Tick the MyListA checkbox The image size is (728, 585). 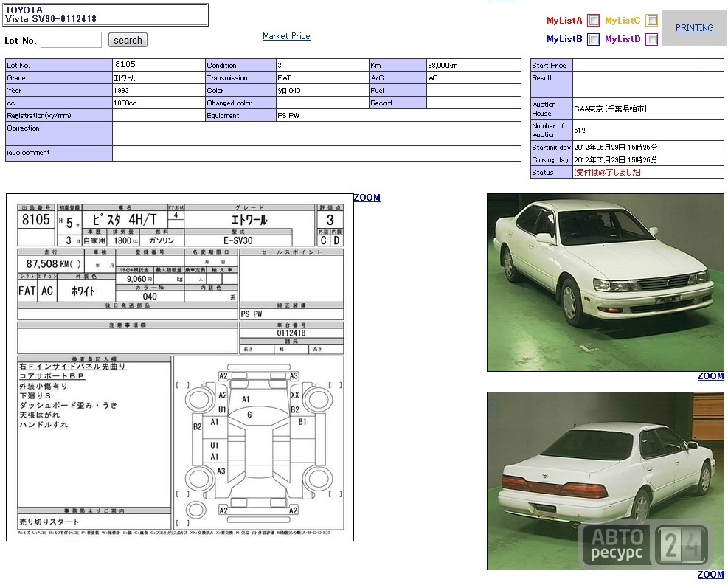tap(593, 21)
